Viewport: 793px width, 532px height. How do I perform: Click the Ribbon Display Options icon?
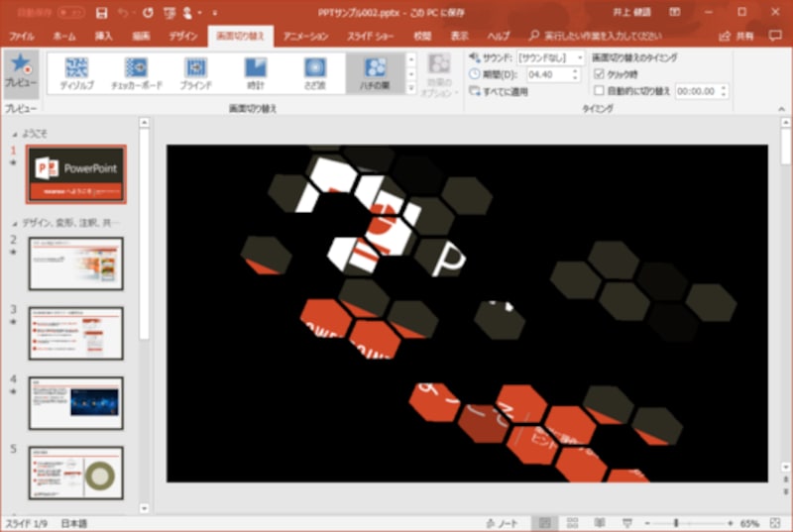[675, 12]
